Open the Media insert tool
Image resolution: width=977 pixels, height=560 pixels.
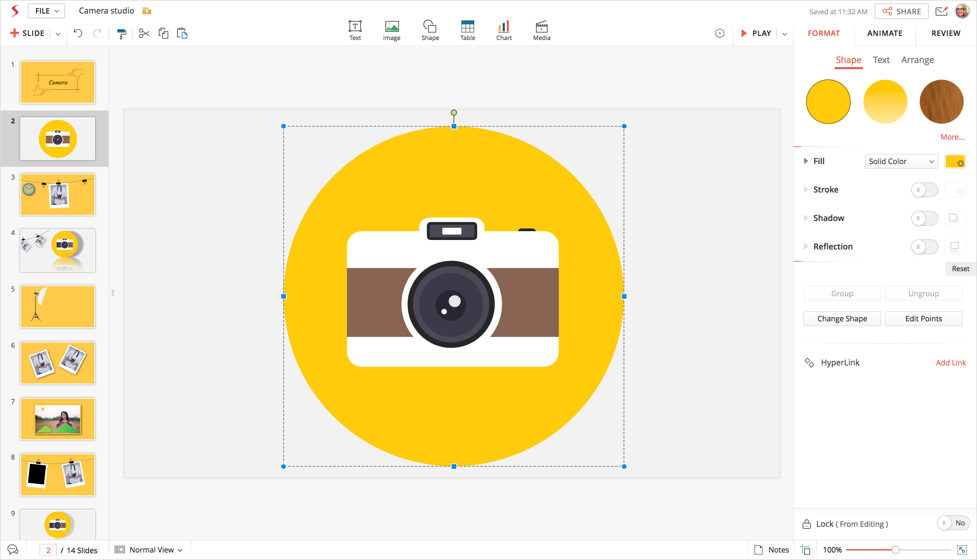click(x=541, y=31)
